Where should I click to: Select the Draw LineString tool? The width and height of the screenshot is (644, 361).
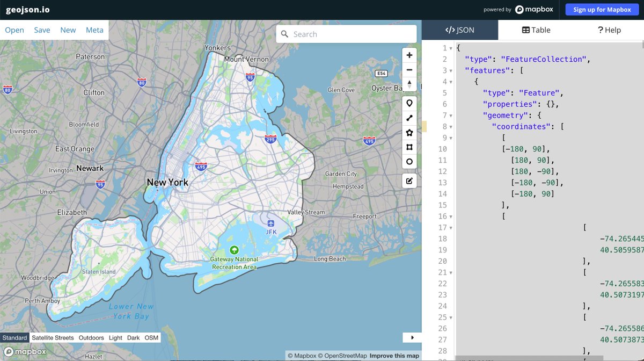[x=409, y=118]
